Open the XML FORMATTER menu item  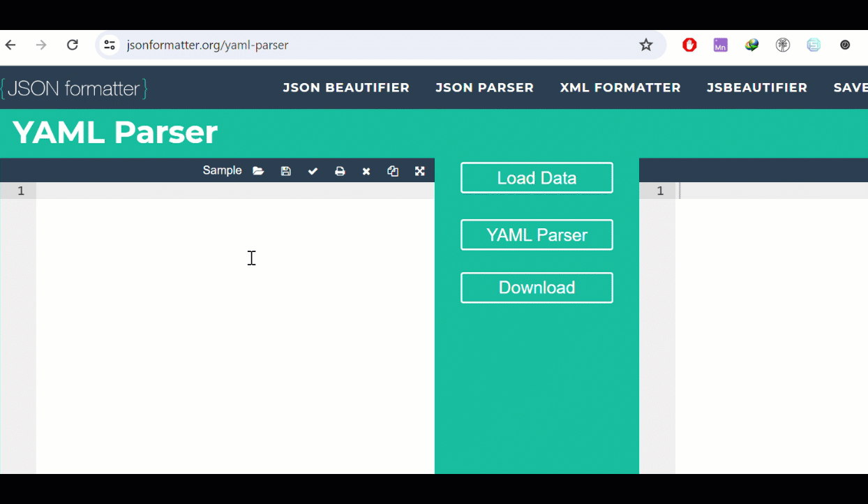(620, 87)
